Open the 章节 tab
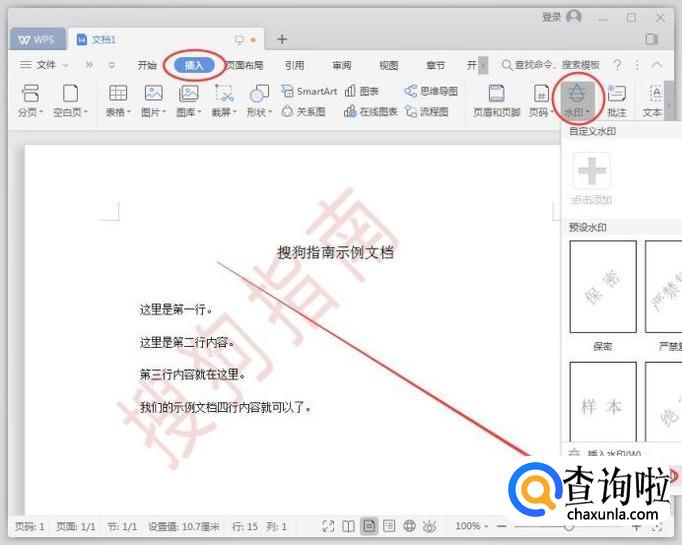The height and width of the screenshot is (545, 682). (435, 65)
